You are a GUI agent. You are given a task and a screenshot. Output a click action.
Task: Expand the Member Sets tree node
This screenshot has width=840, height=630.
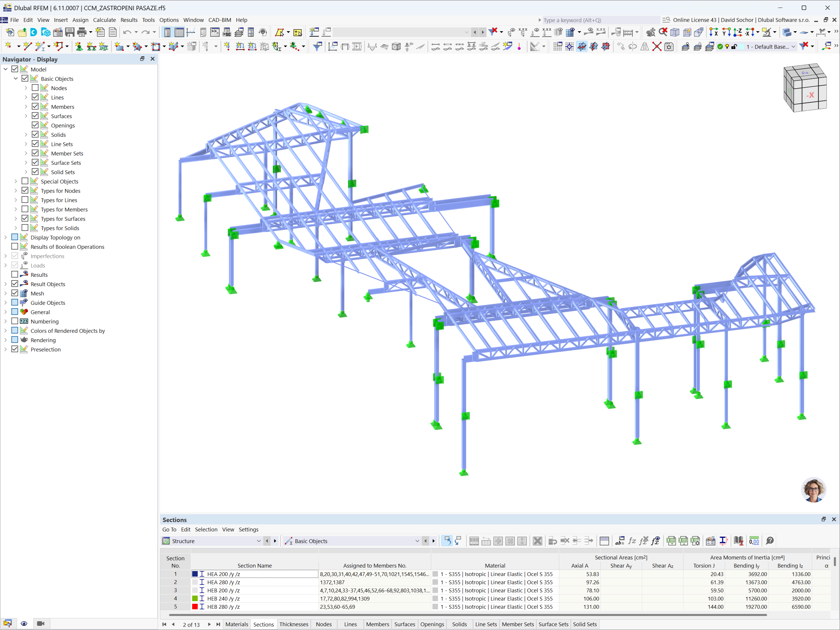click(x=26, y=153)
